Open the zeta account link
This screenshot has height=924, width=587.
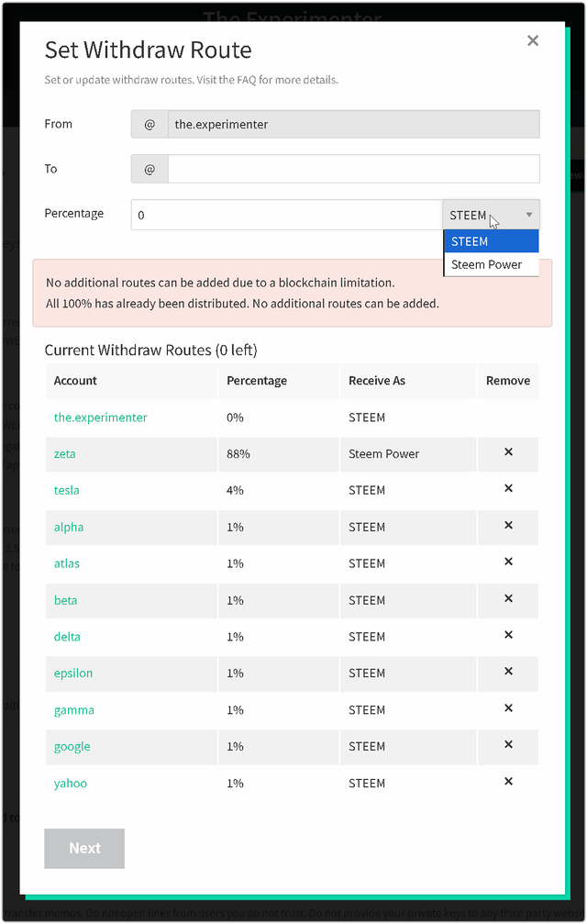click(x=65, y=454)
